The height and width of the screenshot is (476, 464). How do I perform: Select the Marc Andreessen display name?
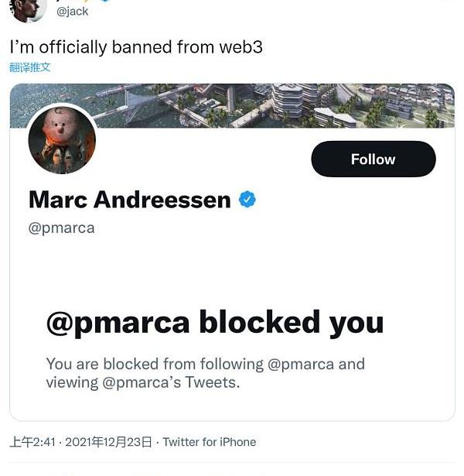tap(130, 200)
